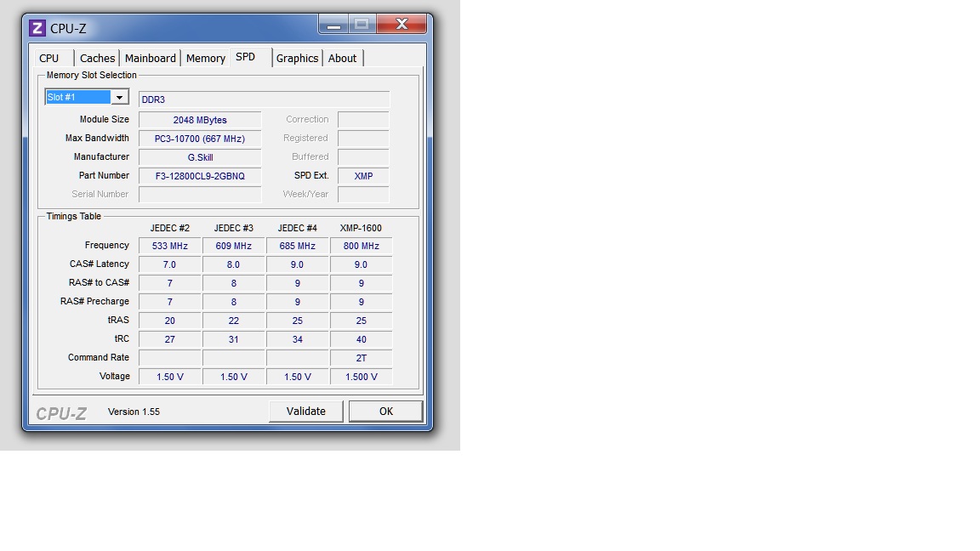This screenshot has width=980, height=551.
Task: Click the Max Bandwidth label
Action: coord(98,138)
